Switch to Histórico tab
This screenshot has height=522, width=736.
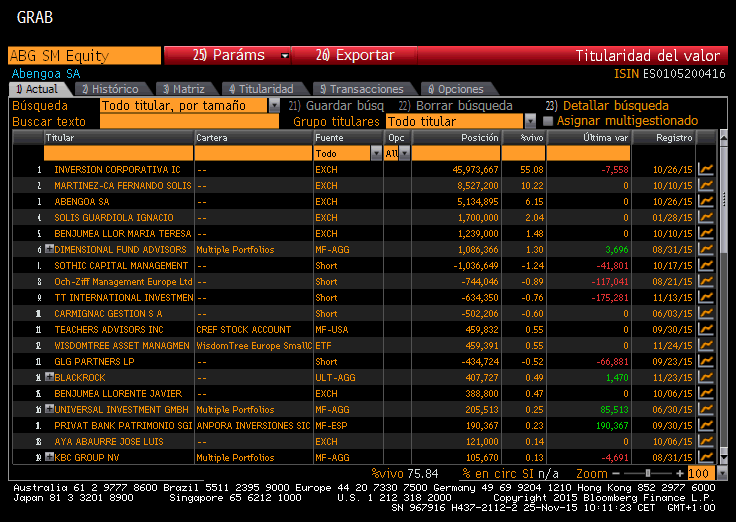(x=111, y=89)
